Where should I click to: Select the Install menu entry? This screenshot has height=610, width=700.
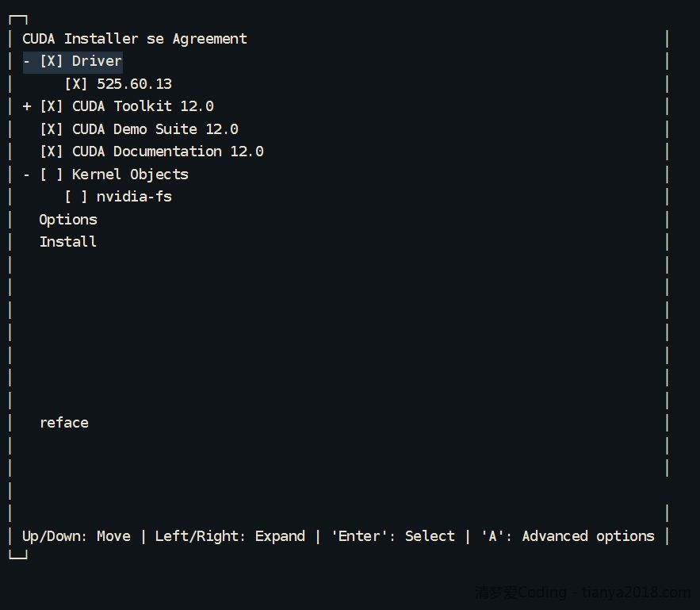tap(68, 242)
